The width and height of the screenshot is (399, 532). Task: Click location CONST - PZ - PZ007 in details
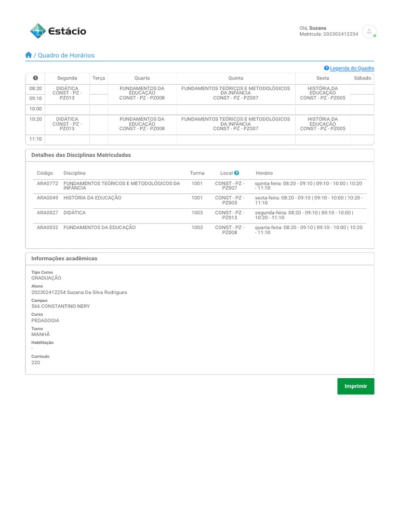[230, 185]
